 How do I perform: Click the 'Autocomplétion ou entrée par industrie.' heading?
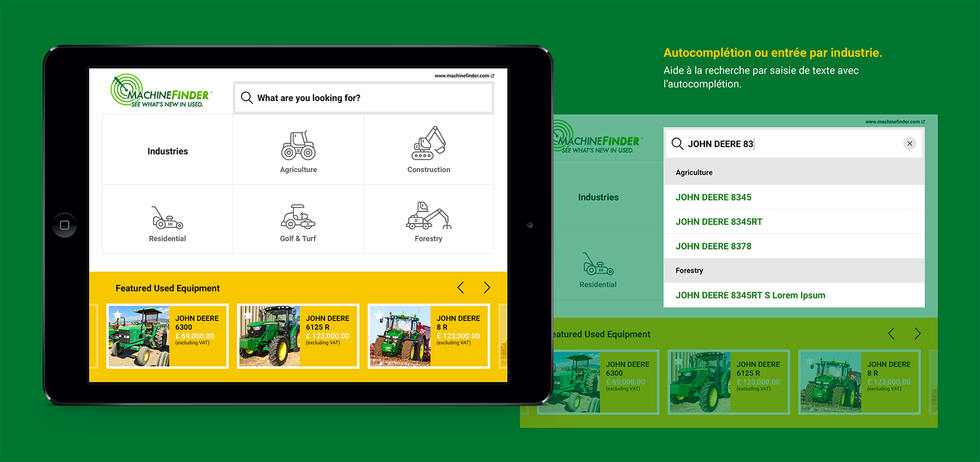(773, 53)
